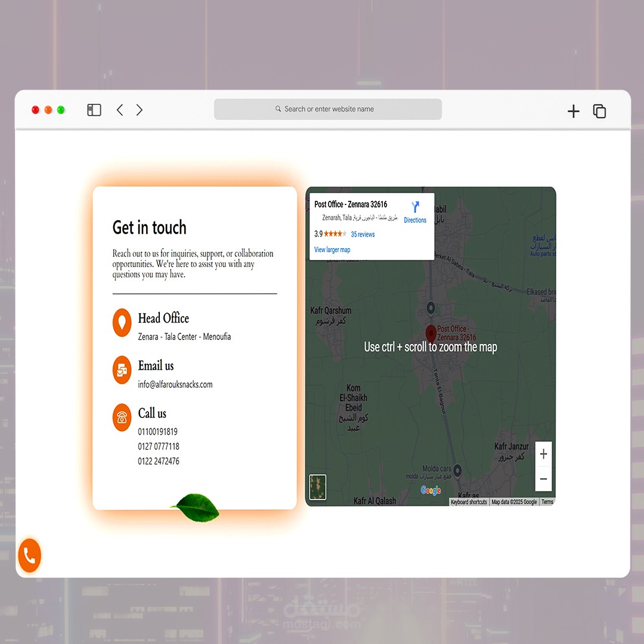Open the 35 reviews link

point(363,234)
